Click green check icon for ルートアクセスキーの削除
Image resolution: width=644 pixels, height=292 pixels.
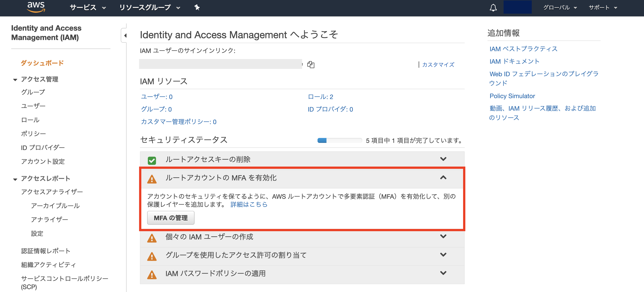152,160
